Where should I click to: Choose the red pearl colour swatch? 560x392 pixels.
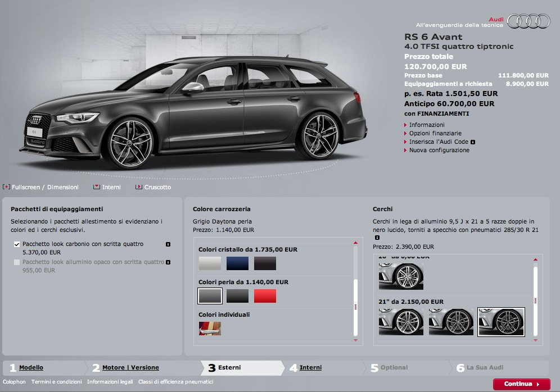click(265, 296)
